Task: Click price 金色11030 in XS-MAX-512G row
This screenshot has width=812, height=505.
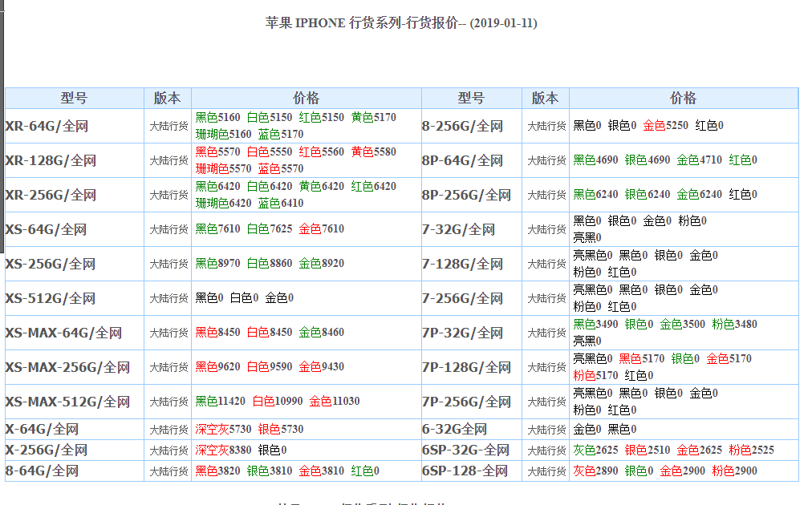Action: coord(335,401)
